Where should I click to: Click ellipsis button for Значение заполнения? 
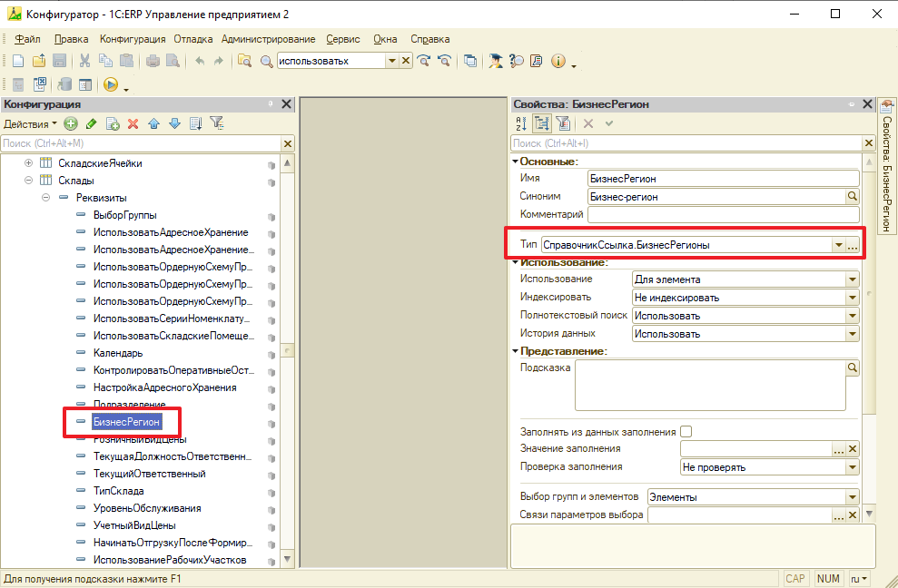[838, 449]
